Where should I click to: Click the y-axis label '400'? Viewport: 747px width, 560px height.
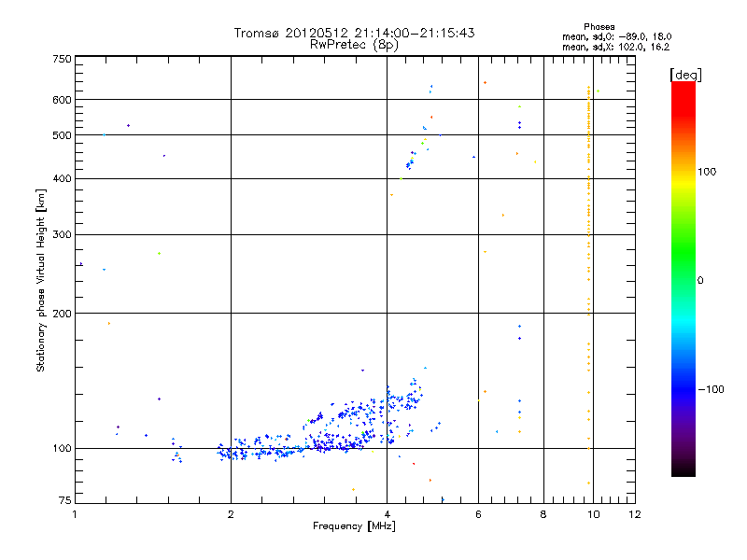tap(62, 179)
